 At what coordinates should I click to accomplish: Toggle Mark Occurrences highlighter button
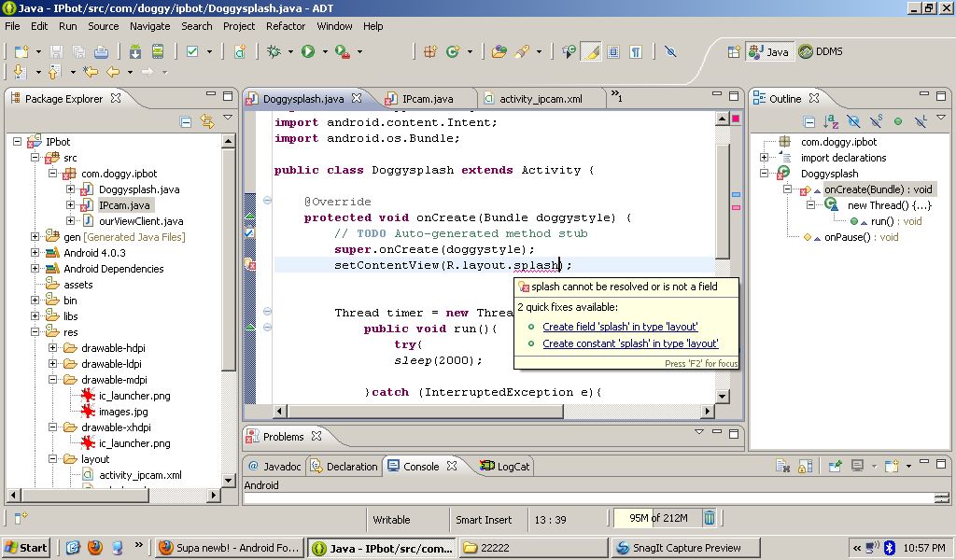pos(591,52)
